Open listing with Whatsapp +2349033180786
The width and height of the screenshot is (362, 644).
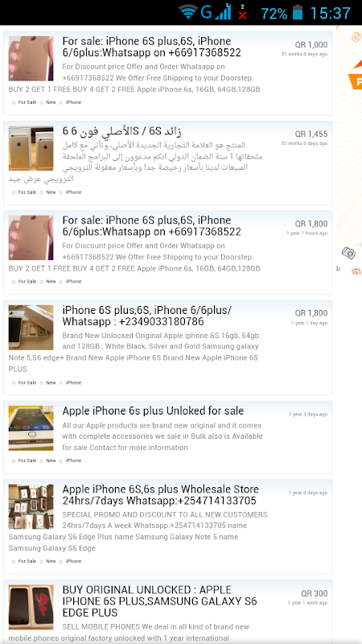tap(147, 316)
